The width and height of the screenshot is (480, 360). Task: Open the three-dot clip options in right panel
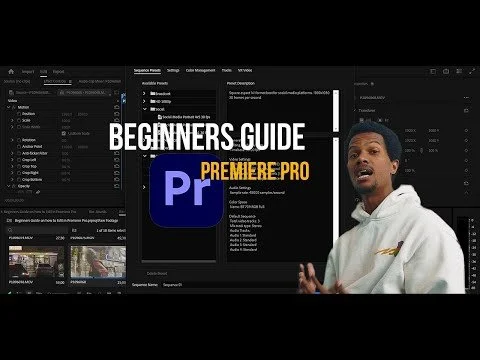pos(466,98)
